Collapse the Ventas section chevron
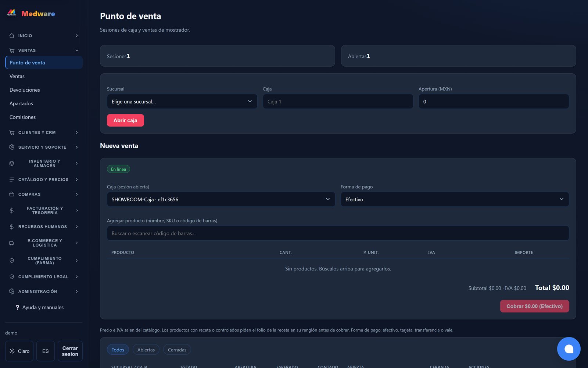 [77, 50]
